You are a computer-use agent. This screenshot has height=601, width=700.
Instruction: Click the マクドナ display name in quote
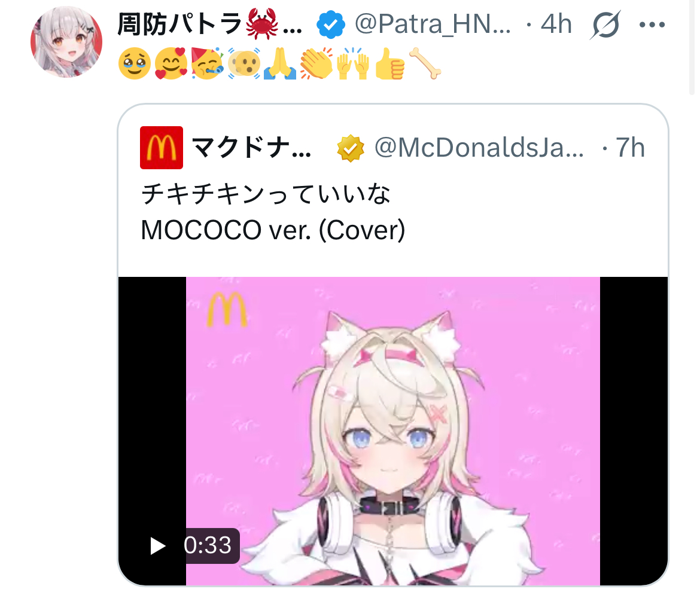[252, 147]
